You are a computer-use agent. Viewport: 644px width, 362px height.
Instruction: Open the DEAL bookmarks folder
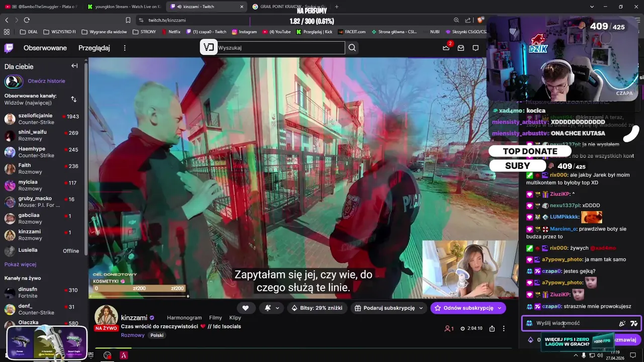29,32
